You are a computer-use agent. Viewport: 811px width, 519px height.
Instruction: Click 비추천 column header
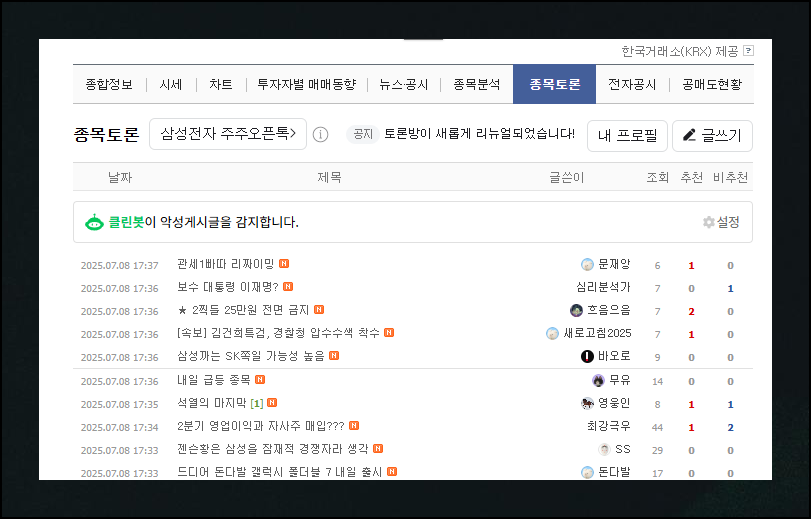point(730,177)
